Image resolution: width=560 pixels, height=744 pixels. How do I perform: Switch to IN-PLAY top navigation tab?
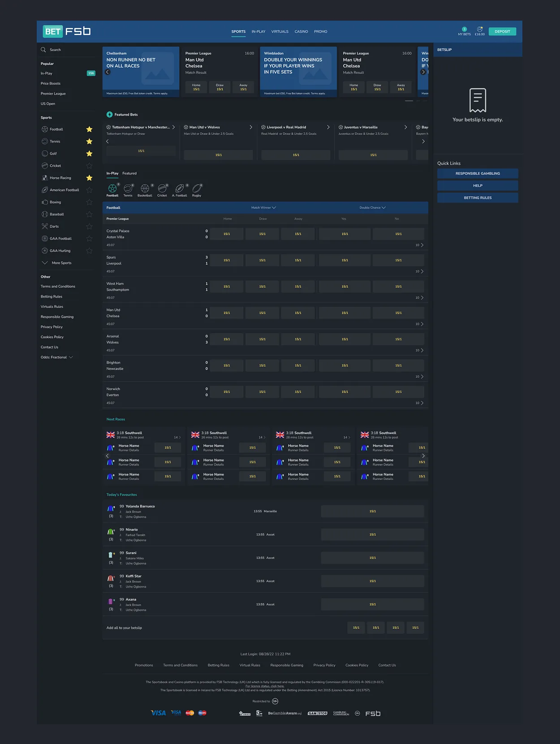coord(258,31)
